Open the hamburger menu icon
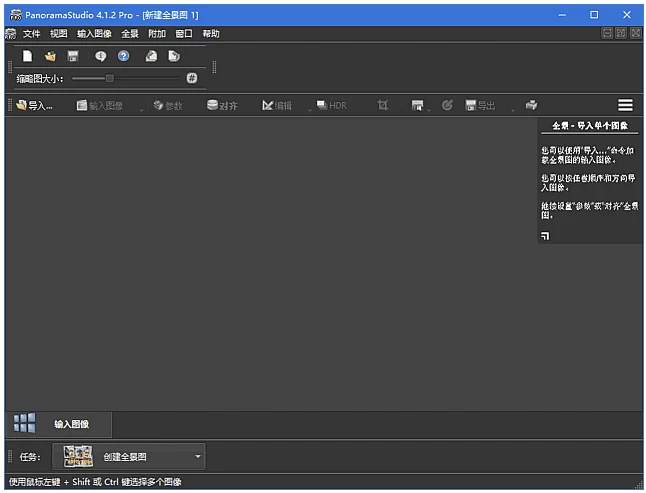Image resolution: width=646 pixels, height=493 pixels. (x=625, y=105)
